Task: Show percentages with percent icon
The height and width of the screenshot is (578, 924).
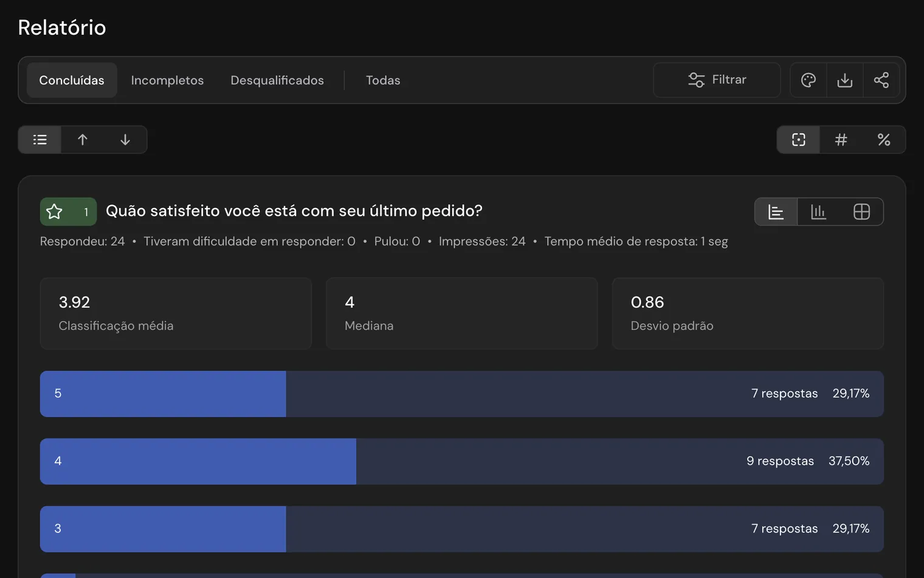Action: tap(884, 140)
